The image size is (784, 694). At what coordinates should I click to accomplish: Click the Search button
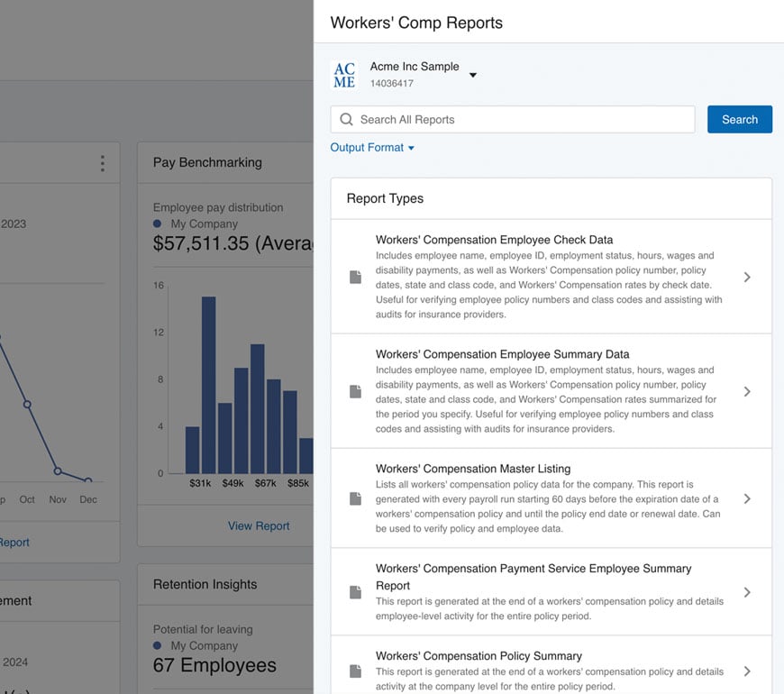[x=739, y=119]
